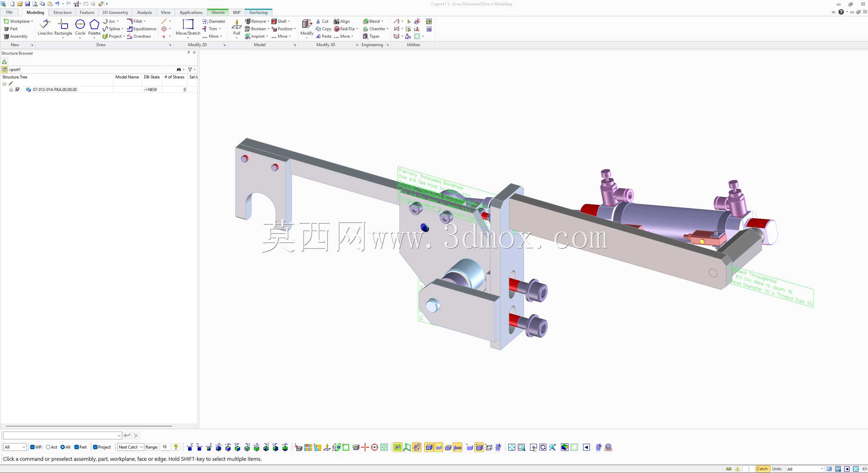
Task: Click the Align button
Action: [x=342, y=21]
